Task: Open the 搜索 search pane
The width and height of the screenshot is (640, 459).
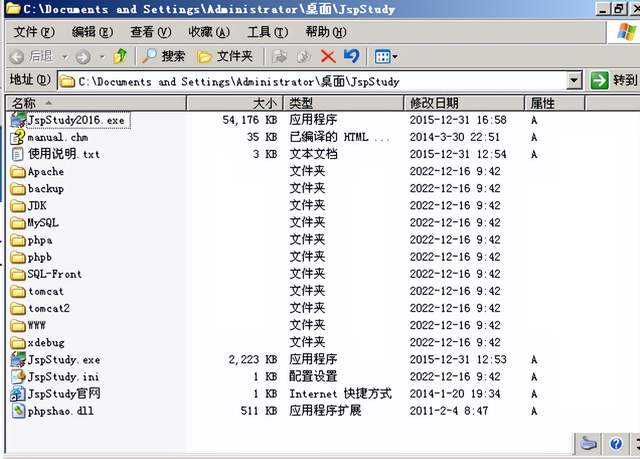Action: (x=163, y=56)
